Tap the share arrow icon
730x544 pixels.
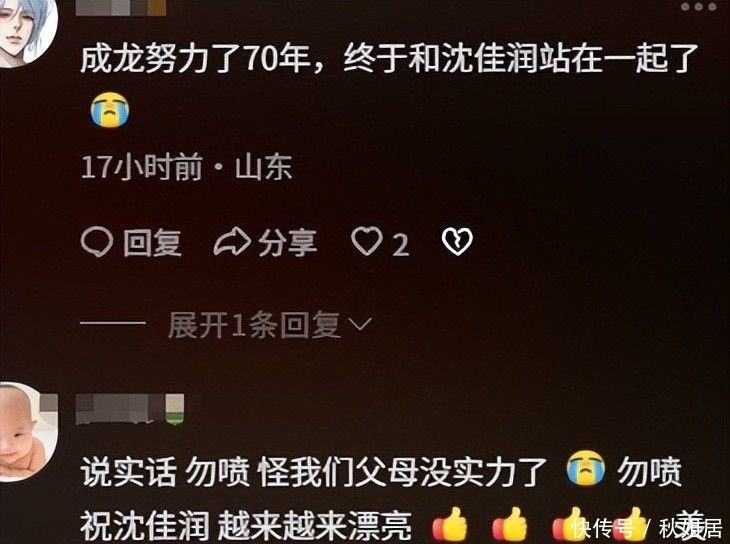[232, 242]
